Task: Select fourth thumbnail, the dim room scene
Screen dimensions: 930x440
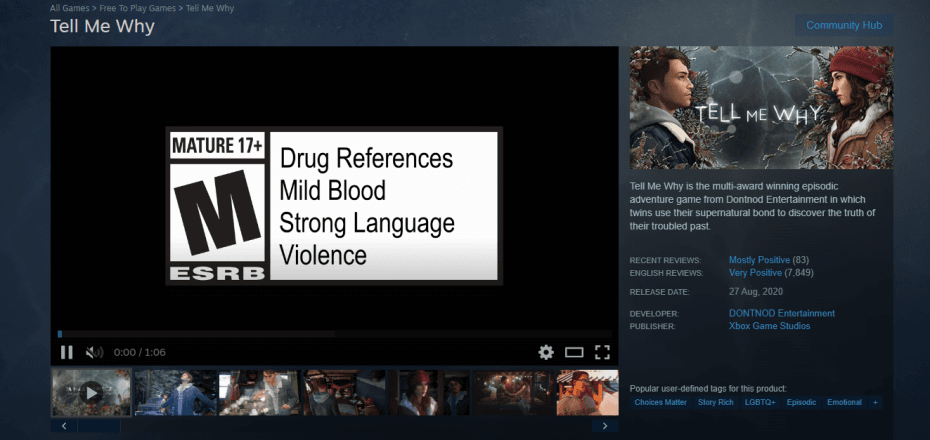Action: click(x=344, y=393)
